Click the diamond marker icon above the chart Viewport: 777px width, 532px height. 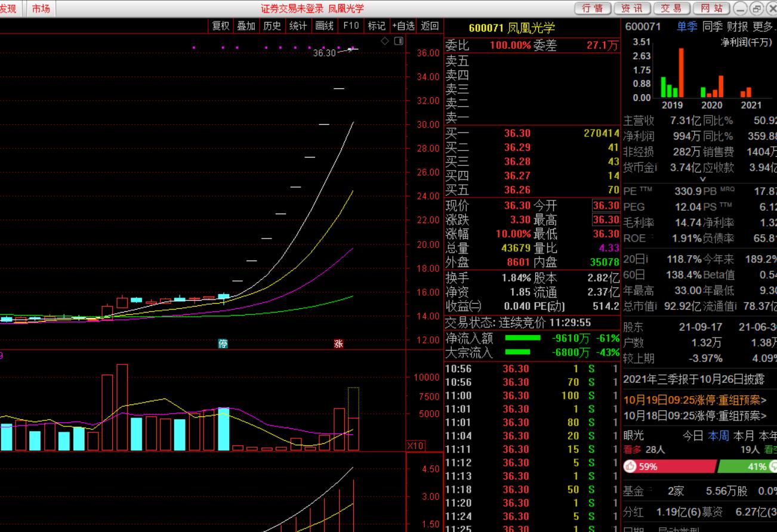[x=385, y=41]
